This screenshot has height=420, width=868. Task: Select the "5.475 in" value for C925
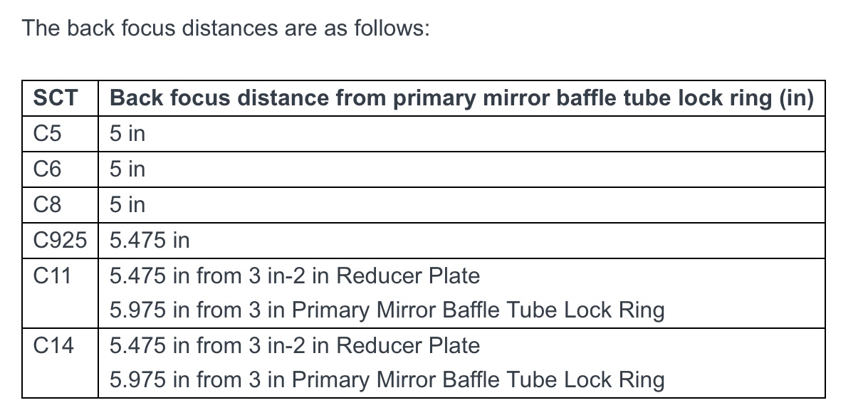click(150, 241)
